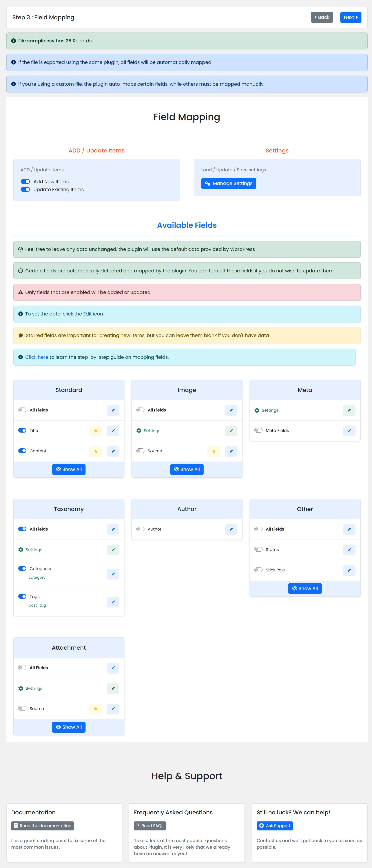Click the edit pencil icon for Title
372x868 pixels.
coord(113,431)
